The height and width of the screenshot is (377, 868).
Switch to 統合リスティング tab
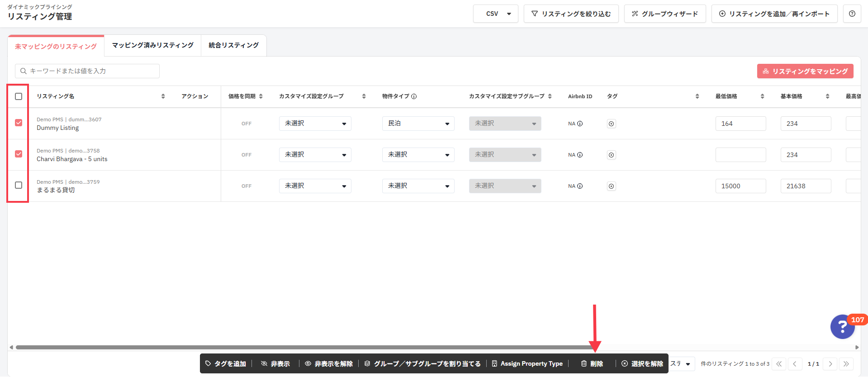(x=234, y=45)
